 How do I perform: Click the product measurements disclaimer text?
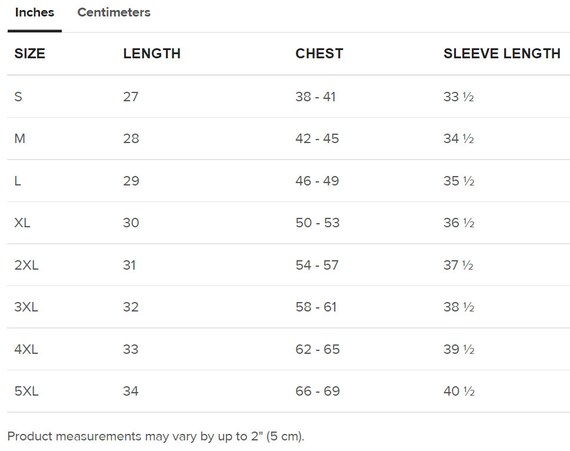click(x=156, y=436)
